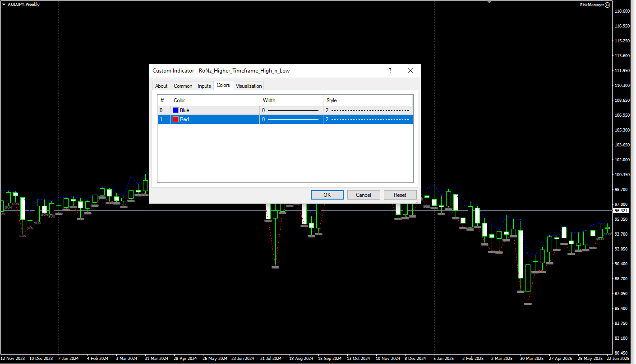Open the width selector for the Red line
The height and width of the screenshot is (364, 636).
pos(291,119)
